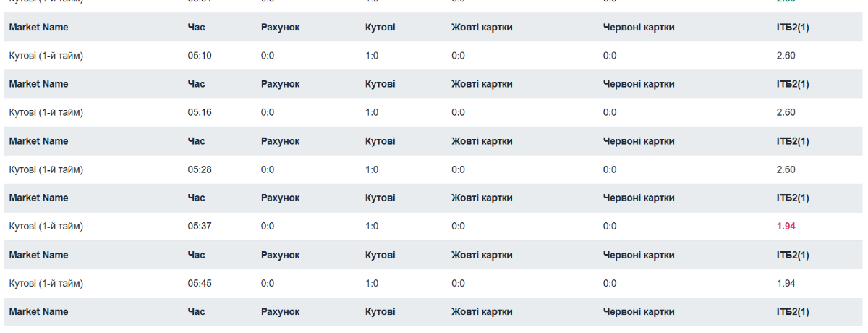
Task: Click the 1:0 corners value in 05:16 row
Action: point(372,112)
